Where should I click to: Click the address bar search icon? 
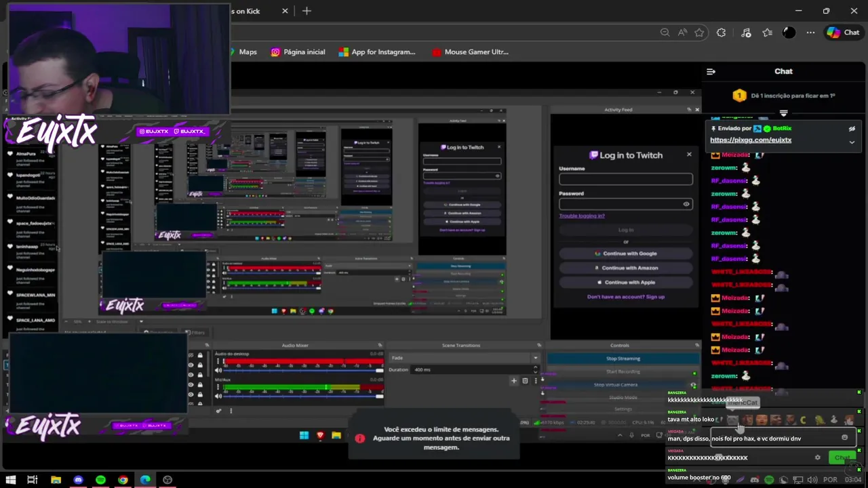(665, 33)
